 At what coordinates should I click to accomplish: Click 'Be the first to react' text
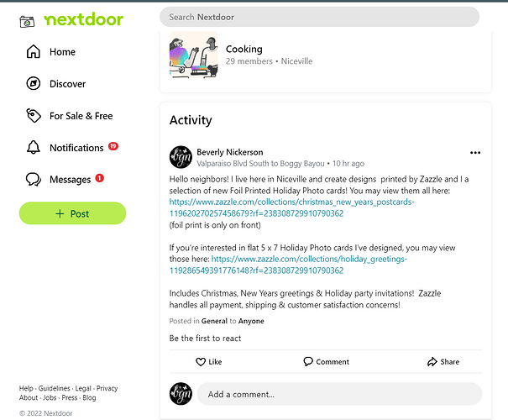click(x=206, y=338)
